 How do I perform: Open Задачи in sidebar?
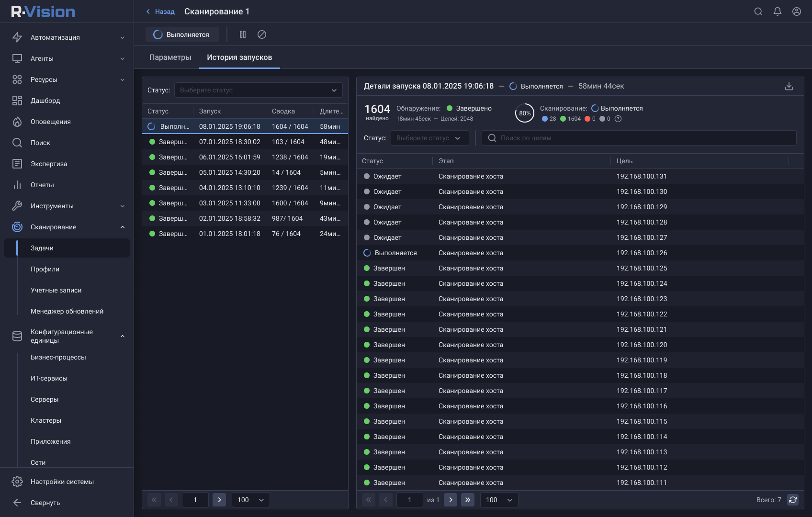pos(67,248)
